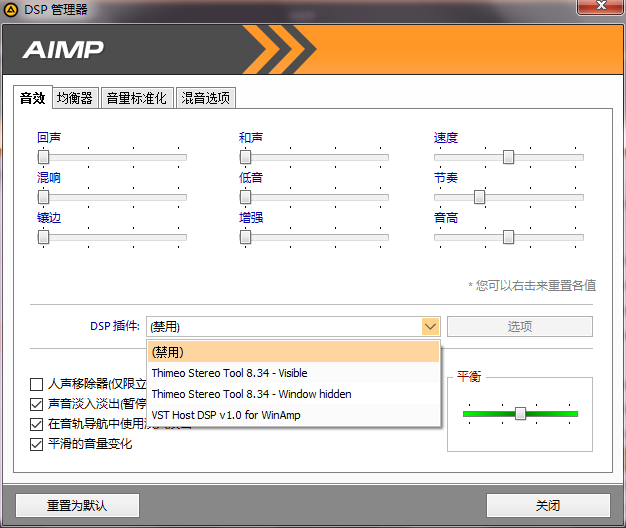The height and width of the screenshot is (528, 626).
Task: Enable the 人声移除器 checkbox
Action: point(36,384)
